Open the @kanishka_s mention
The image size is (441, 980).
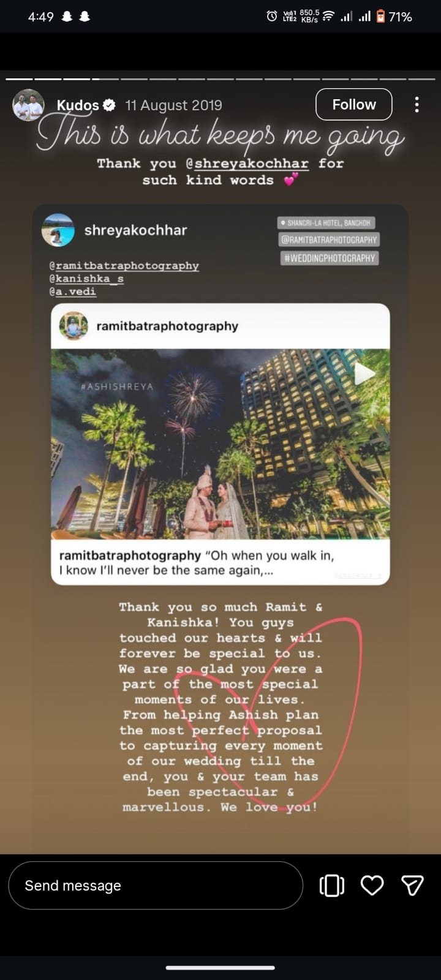click(86, 279)
